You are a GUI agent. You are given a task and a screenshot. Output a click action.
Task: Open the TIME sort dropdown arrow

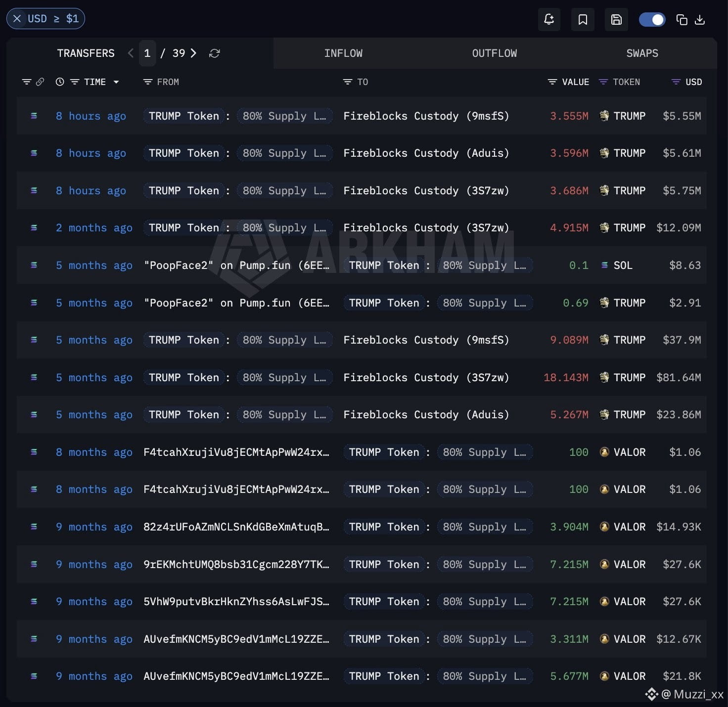[x=116, y=82]
